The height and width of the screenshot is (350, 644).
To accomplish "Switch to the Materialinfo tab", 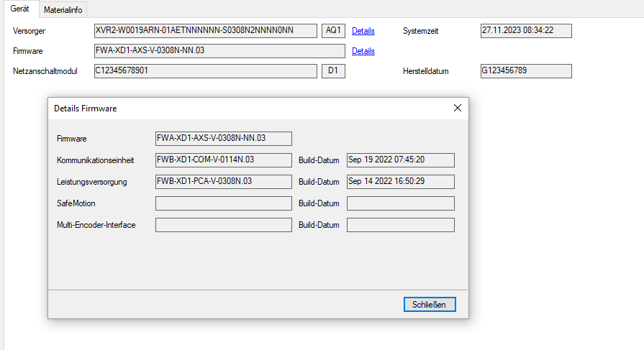I will (x=63, y=10).
